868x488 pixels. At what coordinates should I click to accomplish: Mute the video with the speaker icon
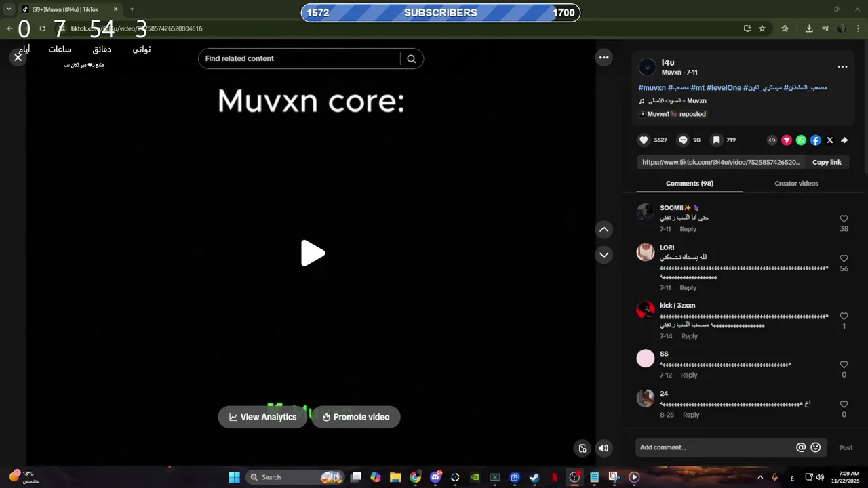(x=604, y=448)
